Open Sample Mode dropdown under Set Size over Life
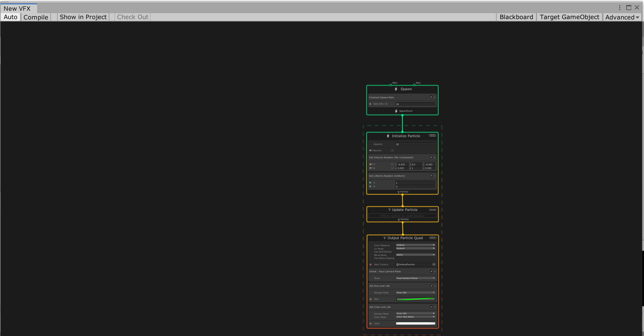 tap(415, 293)
